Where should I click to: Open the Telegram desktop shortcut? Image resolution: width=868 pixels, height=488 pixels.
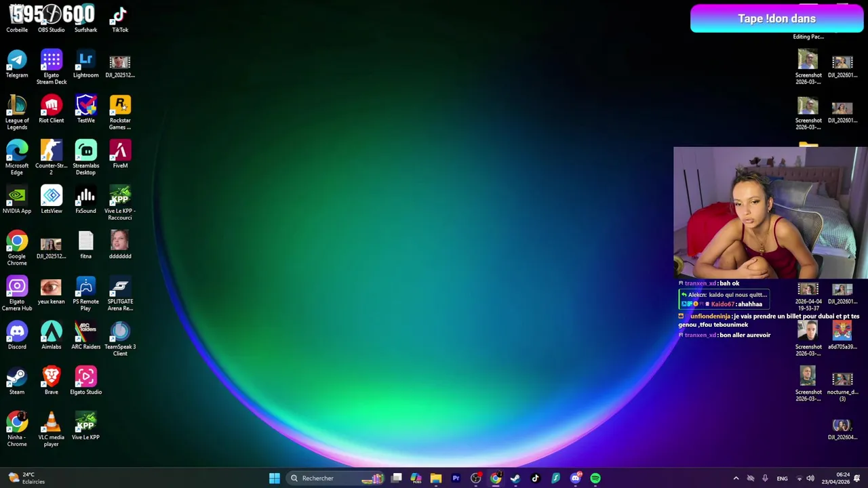tap(17, 65)
